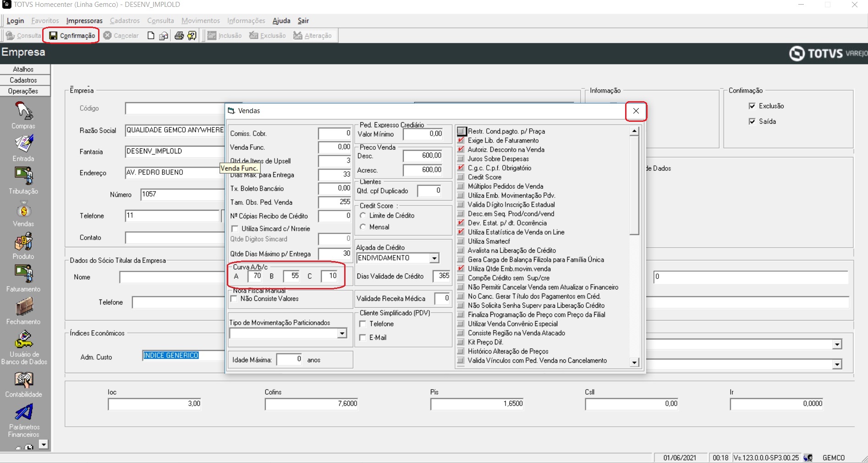The width and height of the screenshot is (868, 463).
Task: Open the Sair menu
Action: click(x=303, y=21)
